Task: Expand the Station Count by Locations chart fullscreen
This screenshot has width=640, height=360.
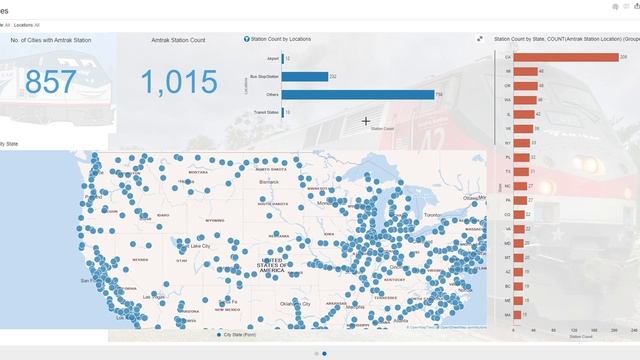Action: 480,39
